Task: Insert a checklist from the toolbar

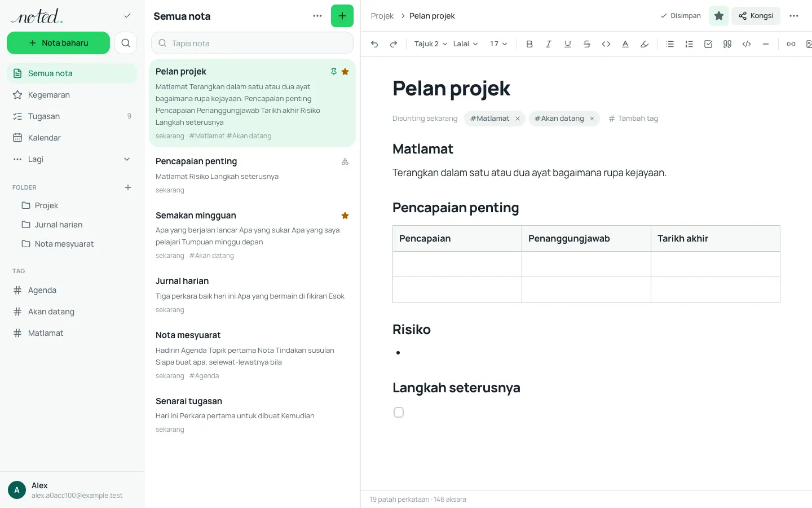Action: pyautogui.click(x=708, y=44)
